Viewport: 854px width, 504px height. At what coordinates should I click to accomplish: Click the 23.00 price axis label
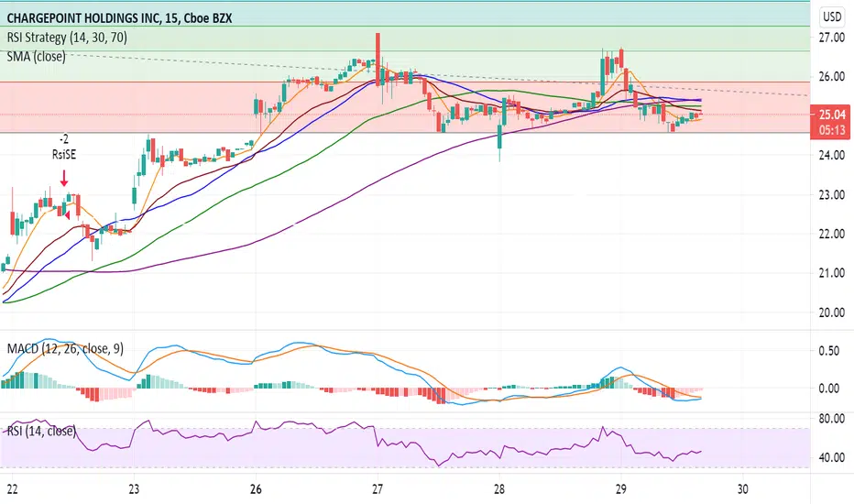point(832,194)
